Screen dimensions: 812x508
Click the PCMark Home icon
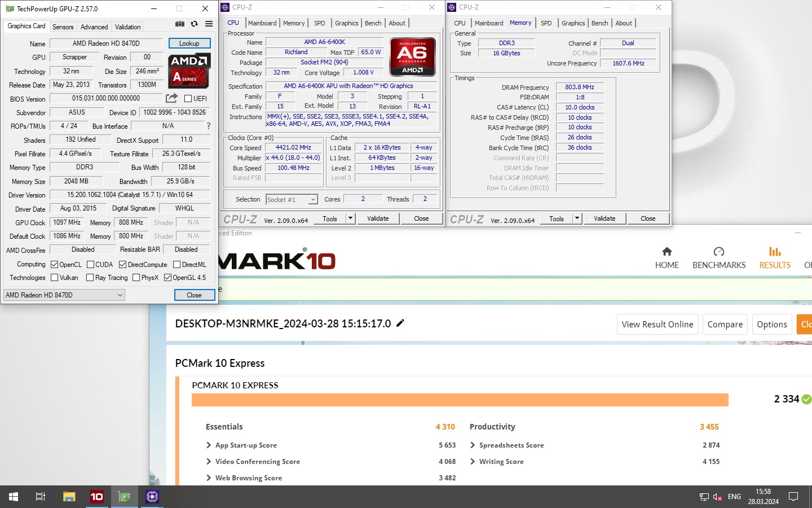click(667, 251)
